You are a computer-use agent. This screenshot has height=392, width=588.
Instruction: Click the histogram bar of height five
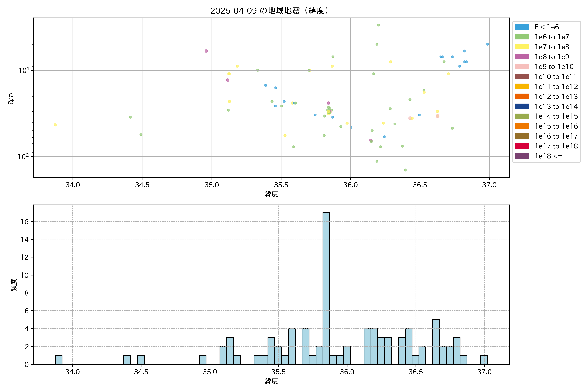pos(436,342)
